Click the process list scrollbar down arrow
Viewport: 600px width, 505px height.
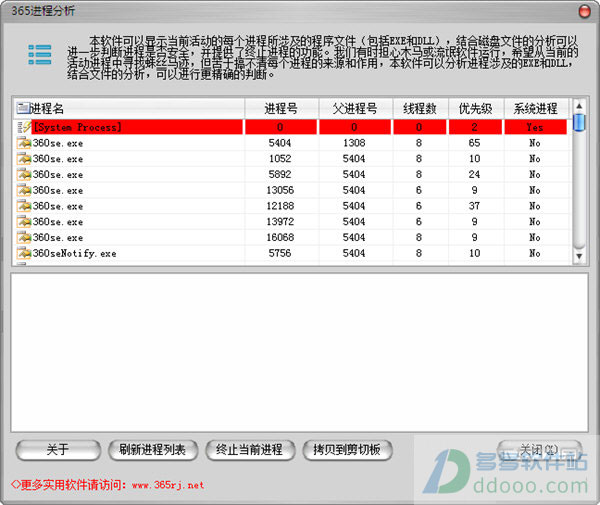click(579, 256)
